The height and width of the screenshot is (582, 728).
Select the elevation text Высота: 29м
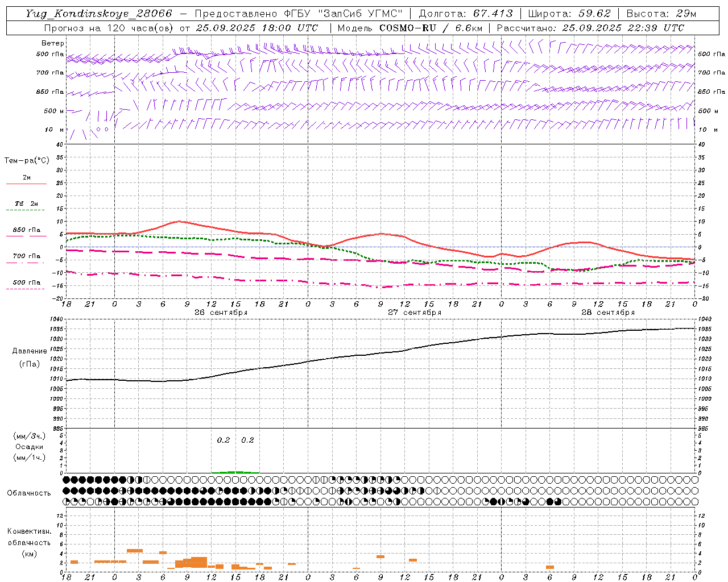(x=661, y=14)
